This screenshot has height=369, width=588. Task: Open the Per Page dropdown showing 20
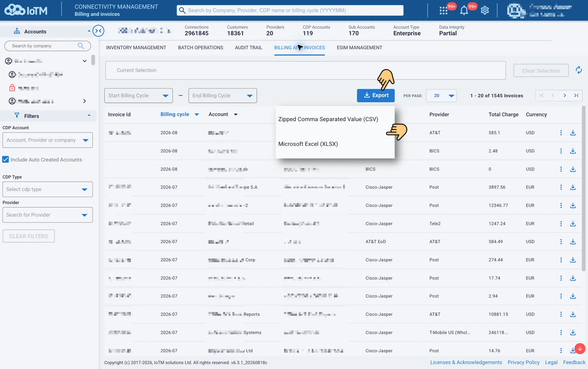tap(441, 95)
